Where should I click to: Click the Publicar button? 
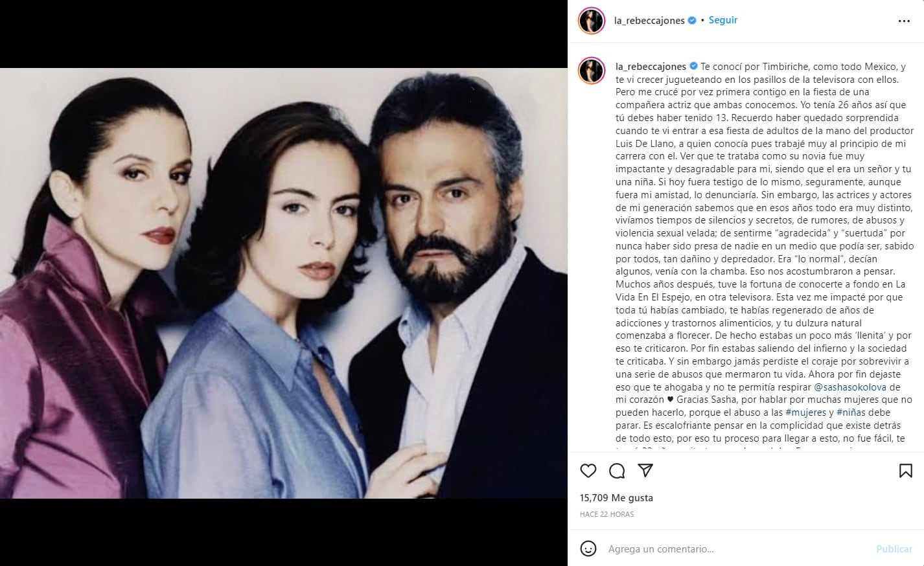[894, 549]
